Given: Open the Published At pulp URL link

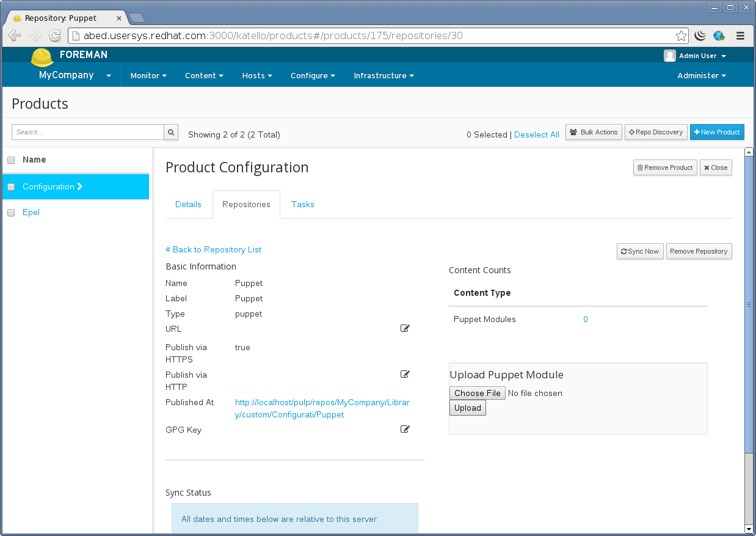Looking at the screenshot, I should pos(322,408).
